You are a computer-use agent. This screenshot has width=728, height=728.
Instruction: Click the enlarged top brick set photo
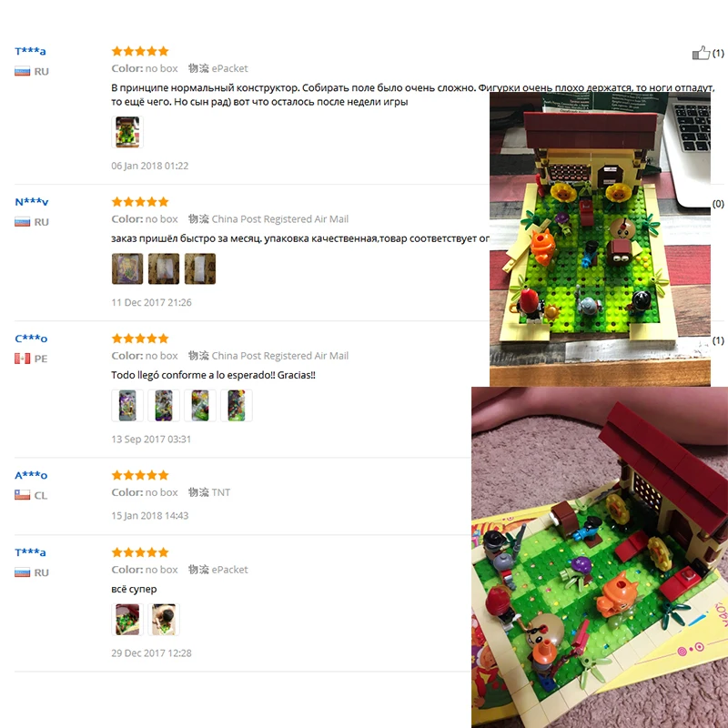(600, 238)
